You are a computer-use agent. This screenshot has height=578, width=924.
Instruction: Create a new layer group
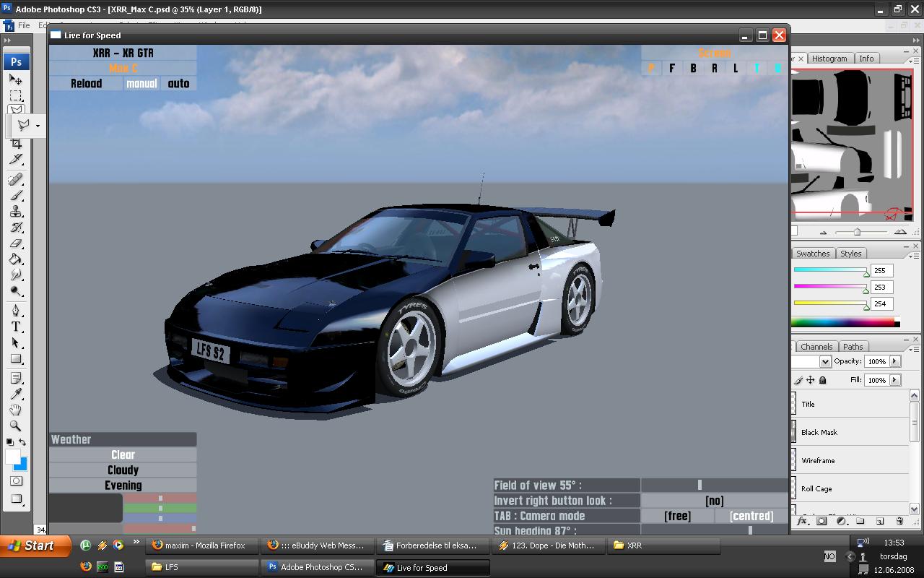click(860, 521)
